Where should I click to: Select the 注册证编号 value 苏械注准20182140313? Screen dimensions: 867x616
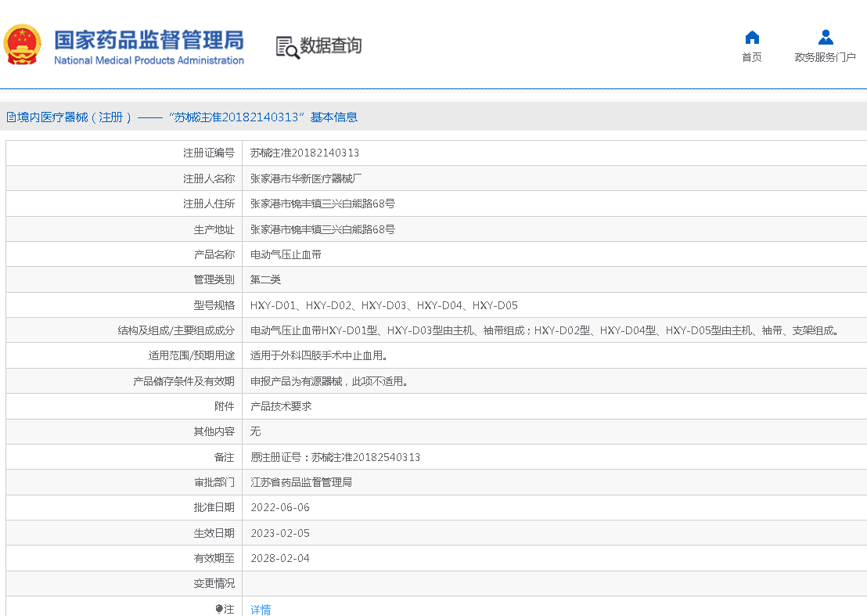(x=304, y=153)
